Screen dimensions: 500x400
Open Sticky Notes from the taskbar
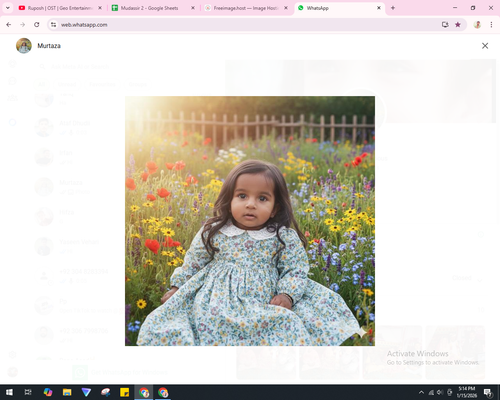coord(125,392)
